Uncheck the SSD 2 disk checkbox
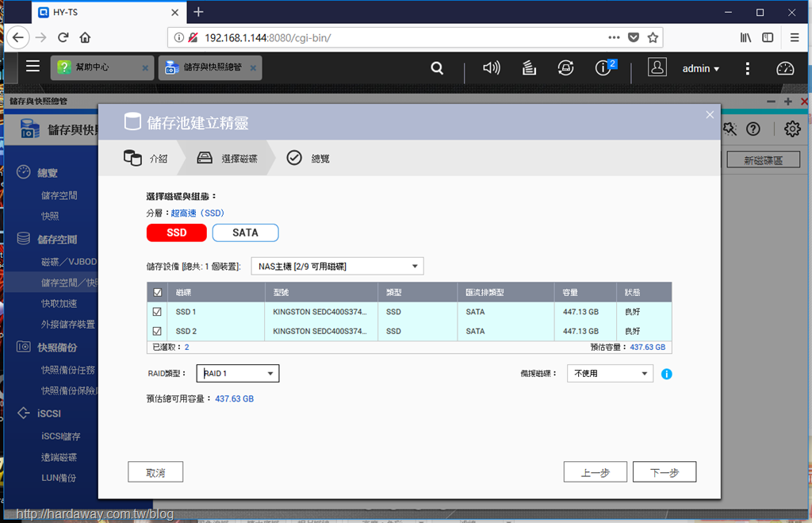This screenshot has height=523, width=812. (158, 331)
